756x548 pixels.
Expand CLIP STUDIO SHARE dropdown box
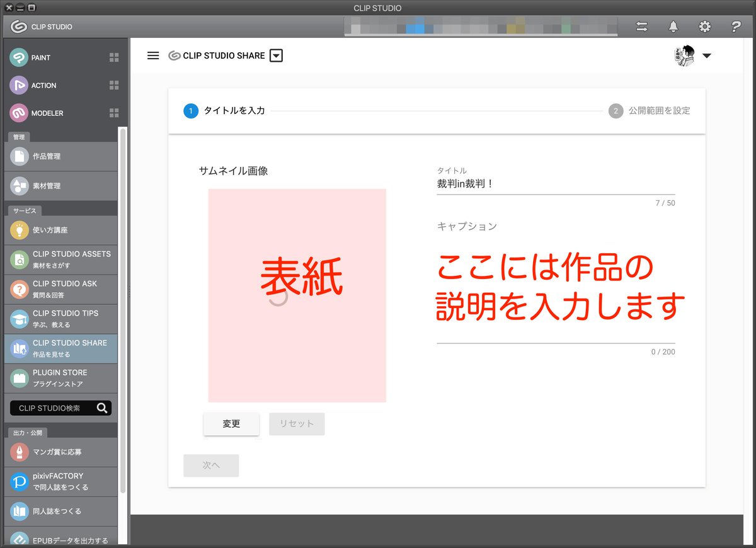[276, 55]
